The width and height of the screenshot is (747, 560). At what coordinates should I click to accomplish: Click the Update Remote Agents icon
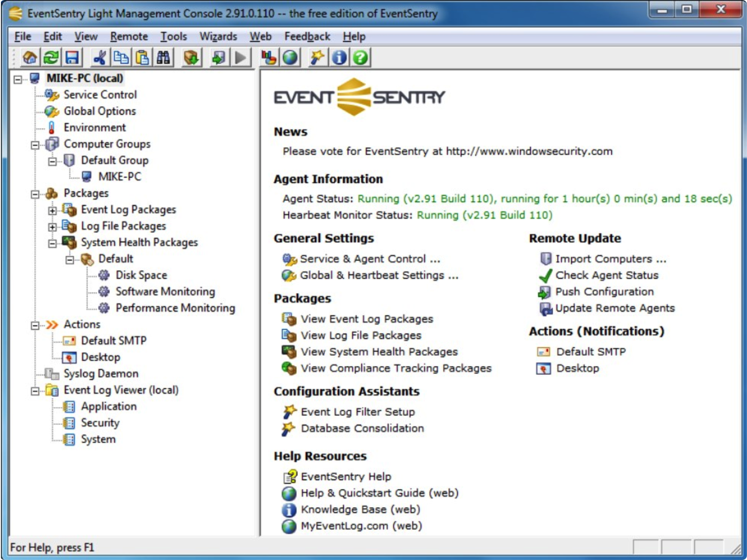pyautogui.click(x=546, y=309)
